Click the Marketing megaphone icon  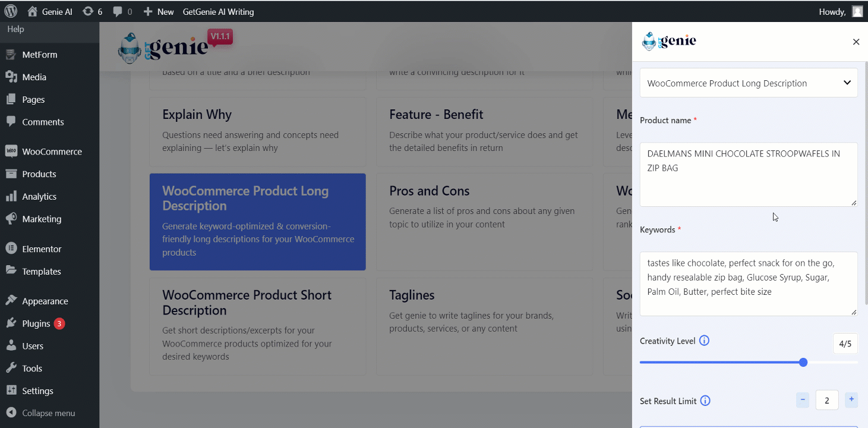[x=11, y=219]
